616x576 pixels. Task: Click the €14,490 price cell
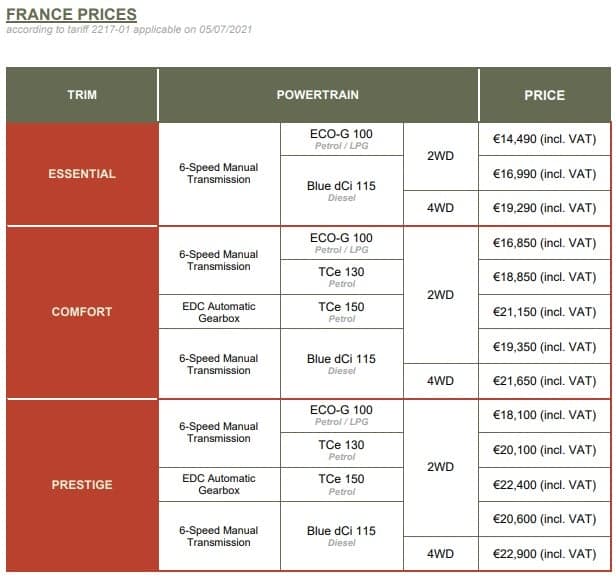pos(544,139)
